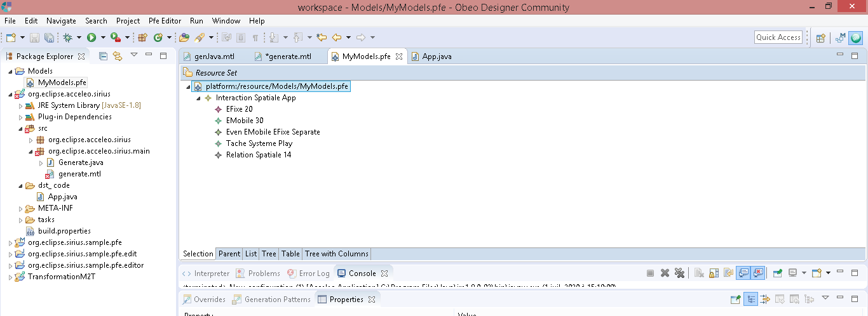Toggle Show Console on Standard Out
This screenshot has height=316, width=868.
click(x=743, y=273)
